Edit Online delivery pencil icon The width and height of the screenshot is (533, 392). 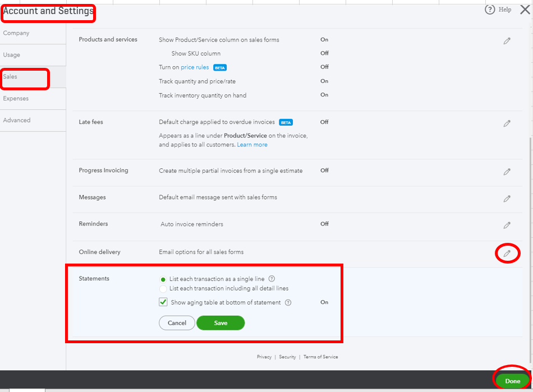(507, 253)
